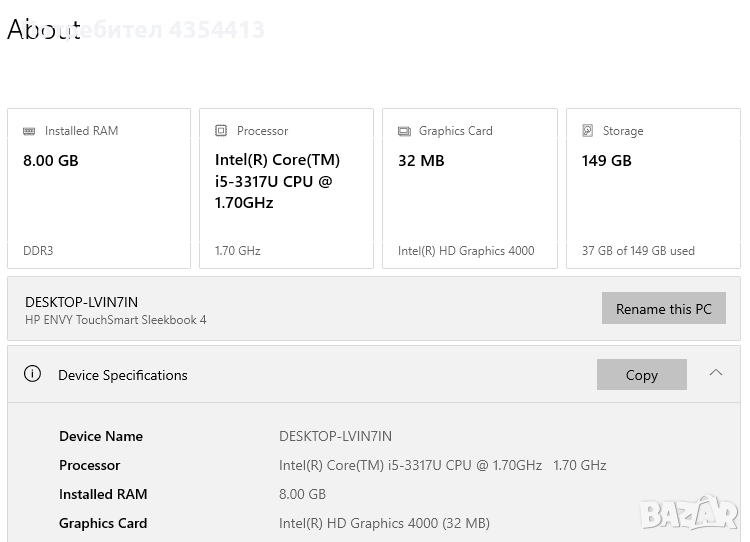Viewport: 750px width, 542px height.
Task: Click the HP ENVY TouchSmart Sleekbook 4 model text
Action: click(116, 320)
